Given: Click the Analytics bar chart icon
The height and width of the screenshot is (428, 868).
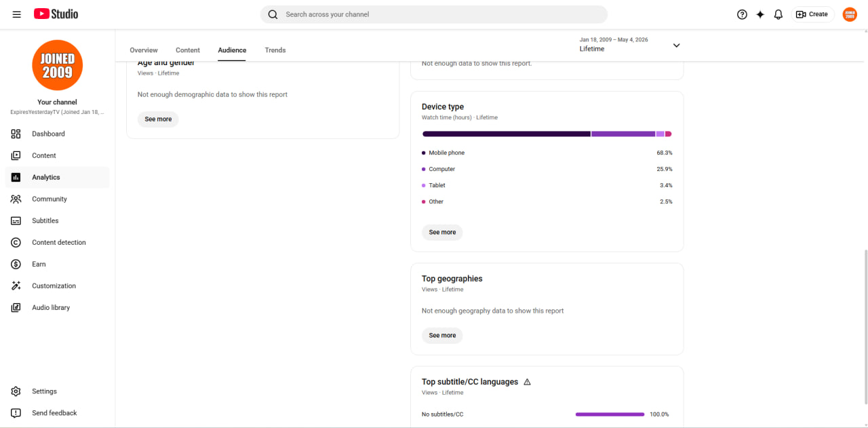Looking at the screenshot, I should (x=16, y=177).
